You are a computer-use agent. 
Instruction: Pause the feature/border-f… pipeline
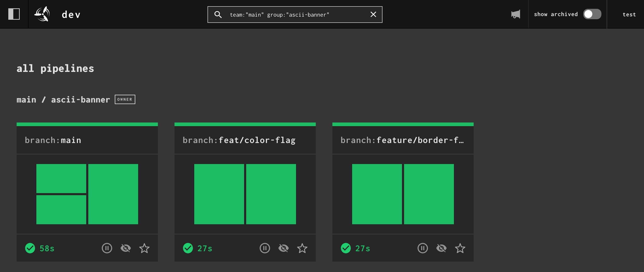(x=423, y=248)
